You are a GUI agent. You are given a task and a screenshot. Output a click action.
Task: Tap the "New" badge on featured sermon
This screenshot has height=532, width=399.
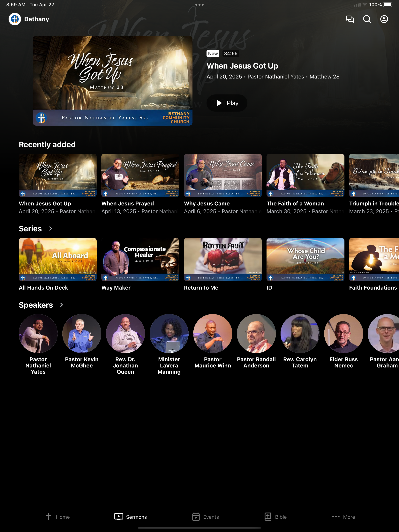pyautogui.click(x=213, y=53)
